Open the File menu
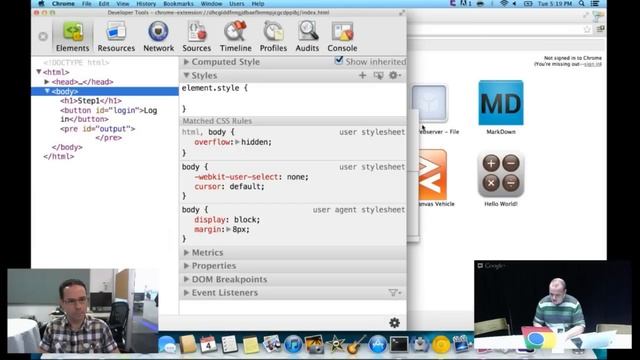The width and height of the screenshot is (640, 360). point(87,4)
